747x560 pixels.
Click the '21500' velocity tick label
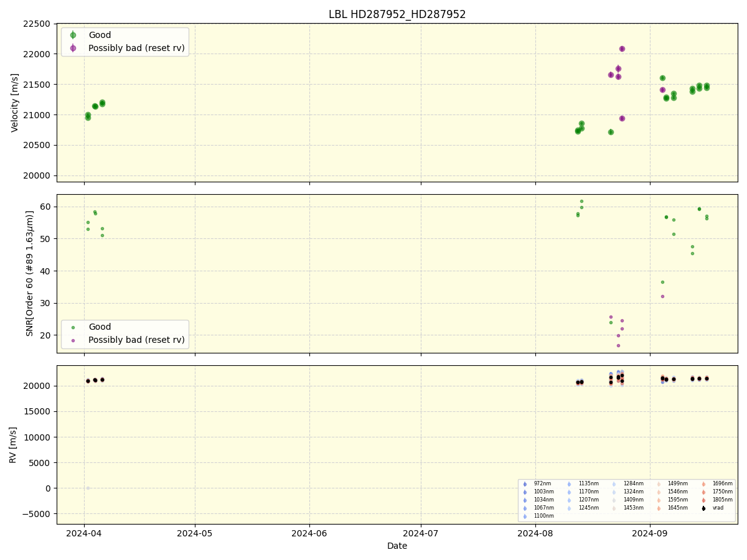pyautogui.click(x=37, y=85)
